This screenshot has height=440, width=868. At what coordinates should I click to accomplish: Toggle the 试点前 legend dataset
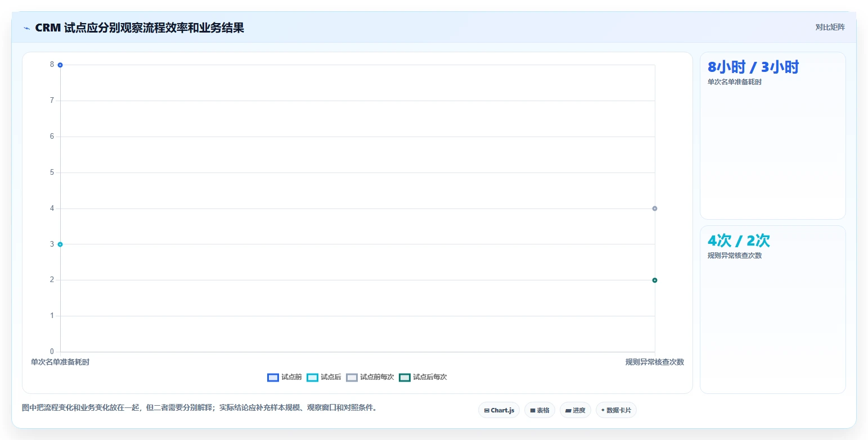285,377
